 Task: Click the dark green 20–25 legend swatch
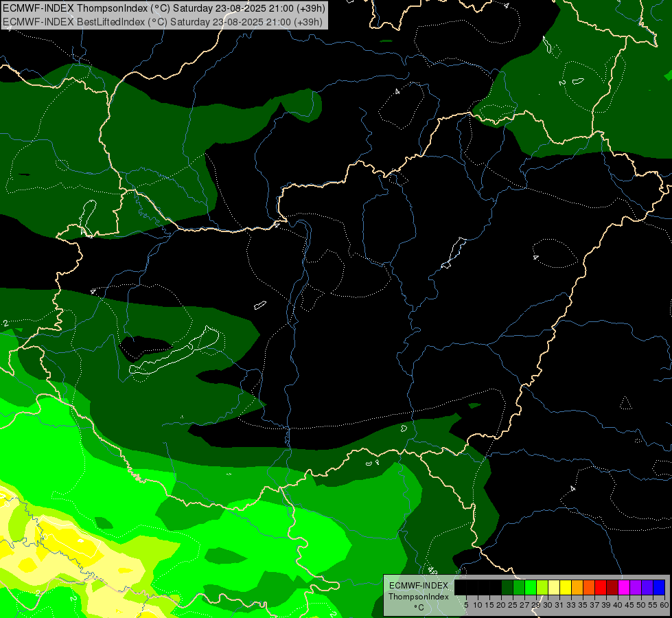507,587
